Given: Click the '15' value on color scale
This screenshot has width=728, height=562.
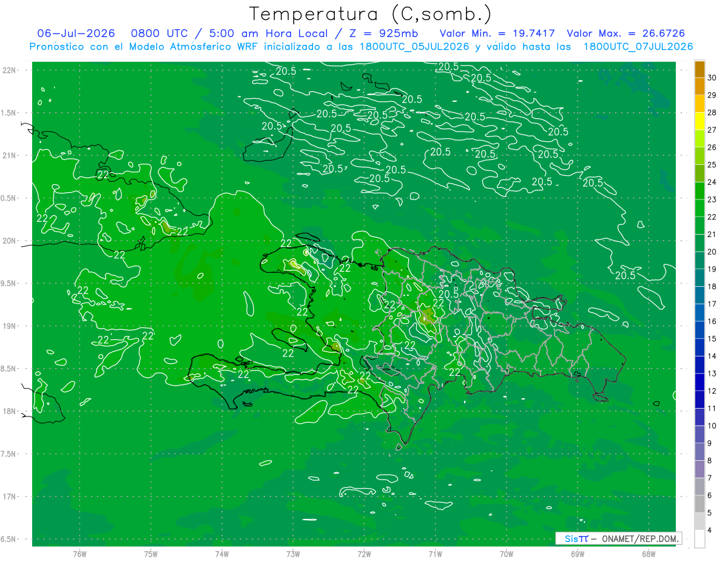Looking at the screenshot, I should pos(712,338).
